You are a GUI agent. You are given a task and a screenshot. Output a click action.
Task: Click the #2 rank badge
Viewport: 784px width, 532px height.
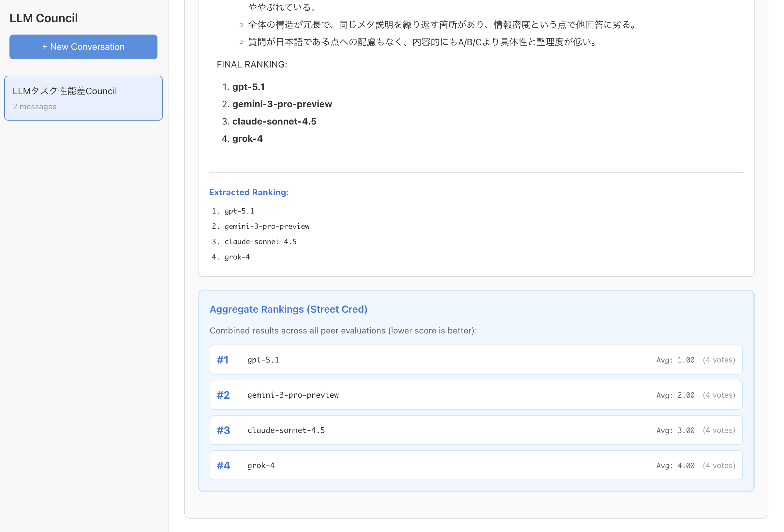point(223,395)
